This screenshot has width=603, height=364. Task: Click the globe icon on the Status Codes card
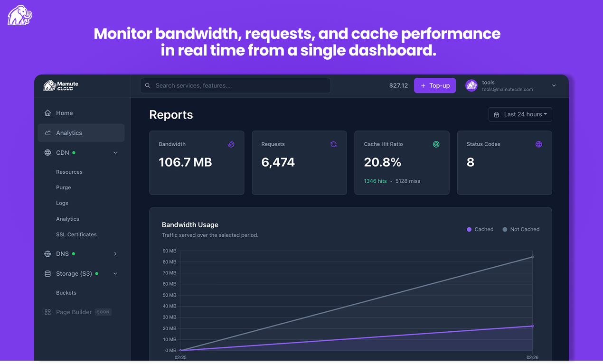[x=539, y=144]
